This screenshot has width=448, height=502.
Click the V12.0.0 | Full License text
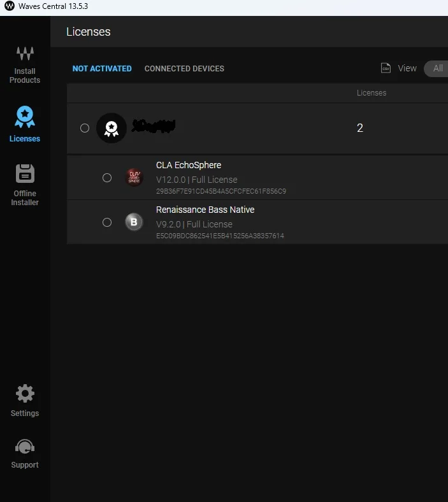pos(197,180)
